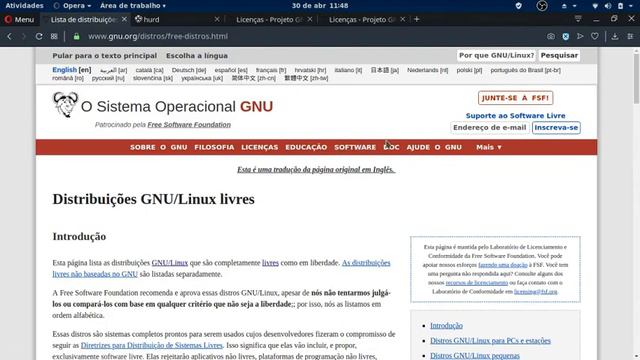Screen dimensions: 640x360
Task: Select English [en] language link
Action: (x=72, y=70)
